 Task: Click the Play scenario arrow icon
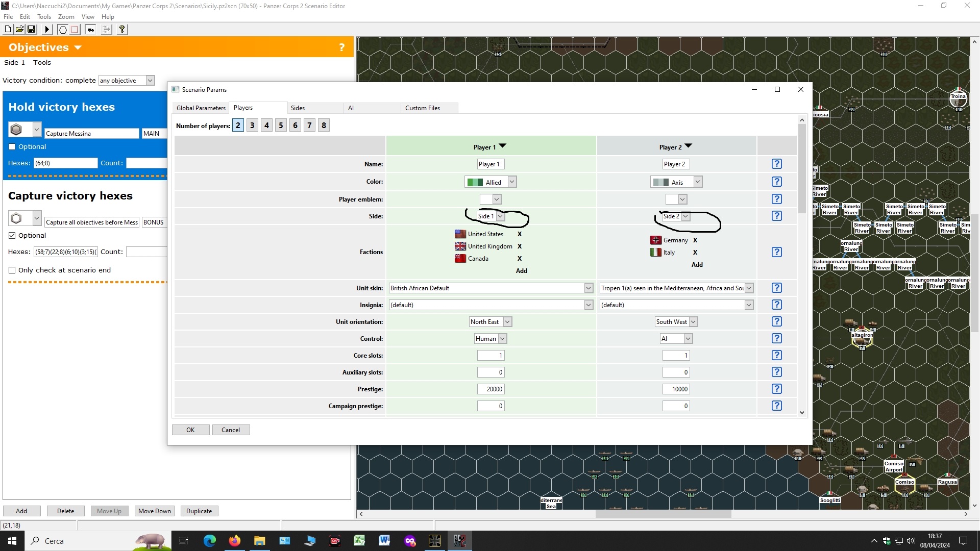(47, 30)
